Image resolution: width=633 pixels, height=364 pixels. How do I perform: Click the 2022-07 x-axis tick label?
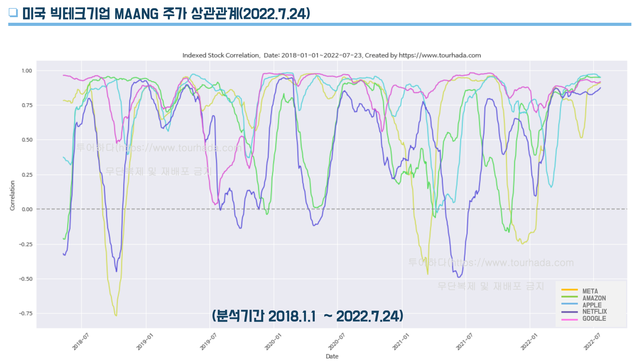(592, 342)
